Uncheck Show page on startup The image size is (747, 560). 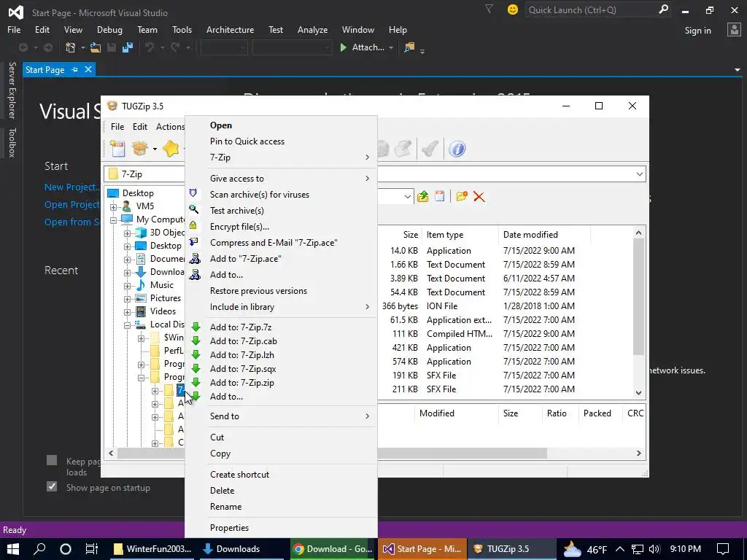coord(52,486)
